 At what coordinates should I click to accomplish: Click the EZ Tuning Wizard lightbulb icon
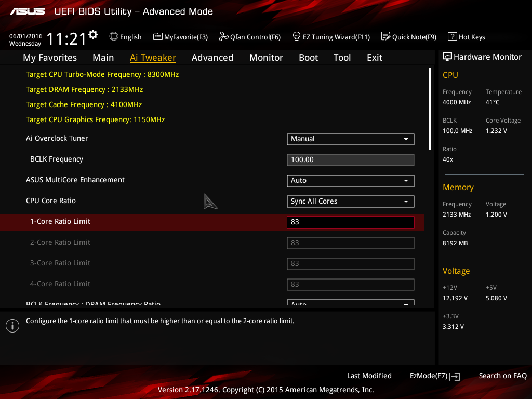(x=297, y=36)
